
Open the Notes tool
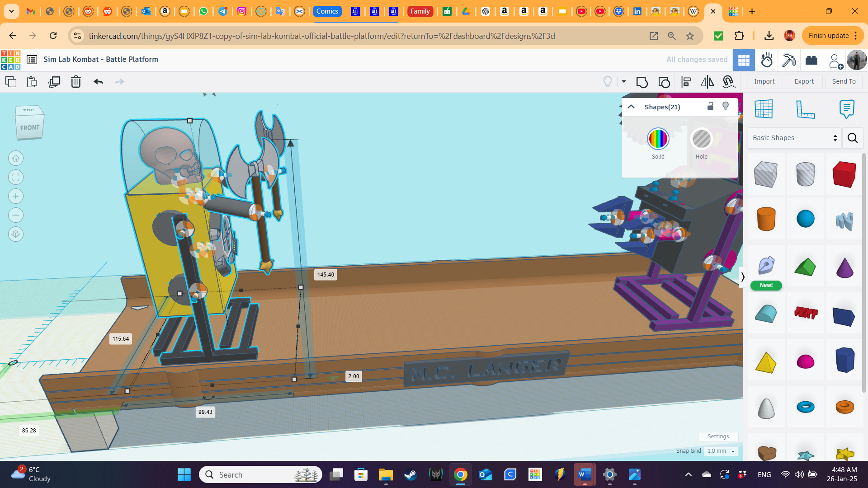pos(846,108)
